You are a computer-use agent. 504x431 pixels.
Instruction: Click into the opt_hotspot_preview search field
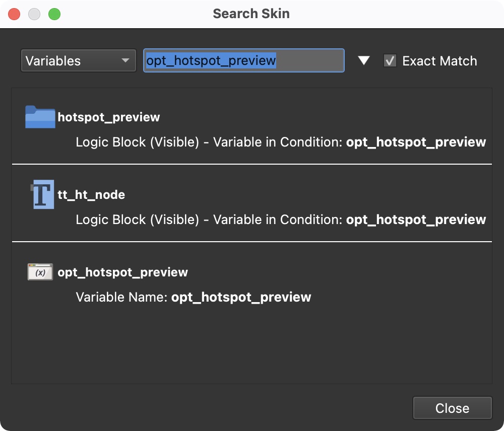pos(243,61)
